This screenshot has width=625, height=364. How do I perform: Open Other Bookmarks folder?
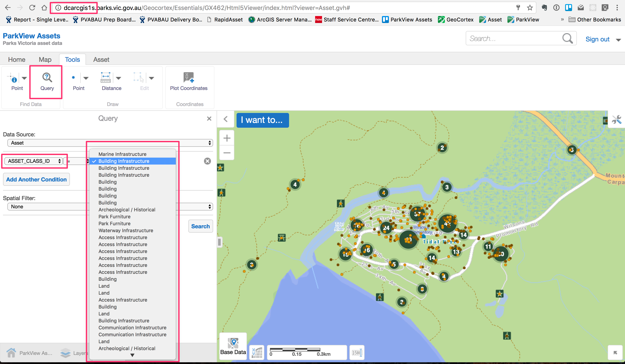(x=594, y=19)
